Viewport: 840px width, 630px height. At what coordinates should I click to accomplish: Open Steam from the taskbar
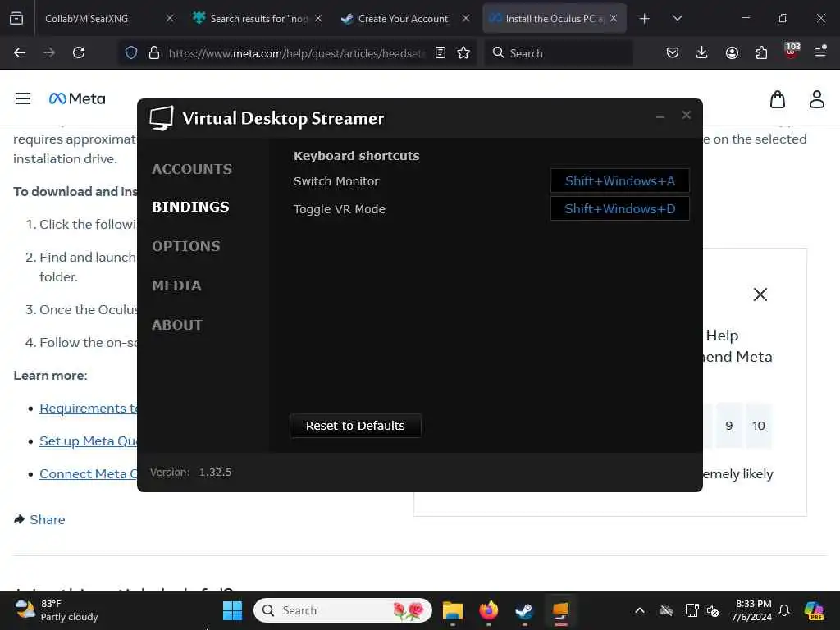click(524, 610)
